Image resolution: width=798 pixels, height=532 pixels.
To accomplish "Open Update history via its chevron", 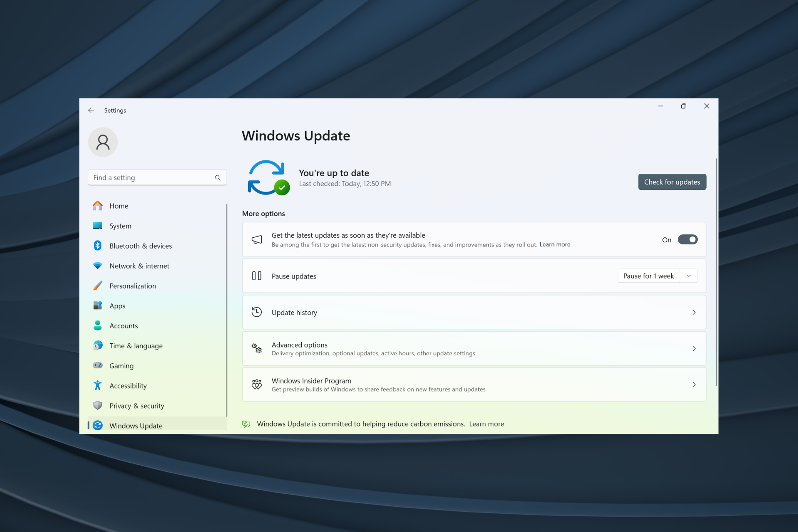I will (694, 312).
